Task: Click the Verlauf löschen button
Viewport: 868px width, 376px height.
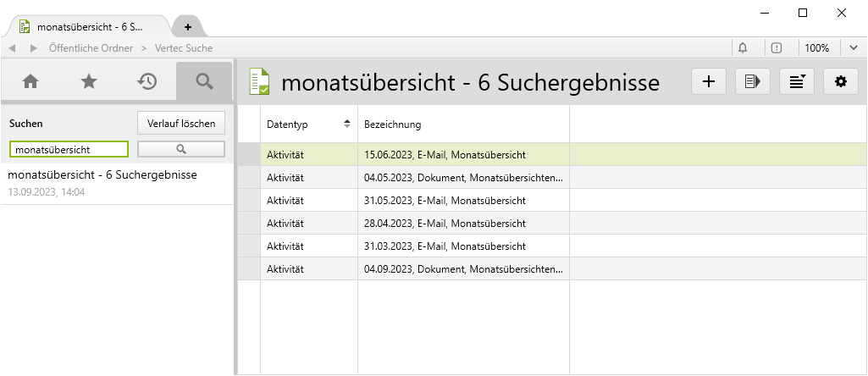Action: 181,124
